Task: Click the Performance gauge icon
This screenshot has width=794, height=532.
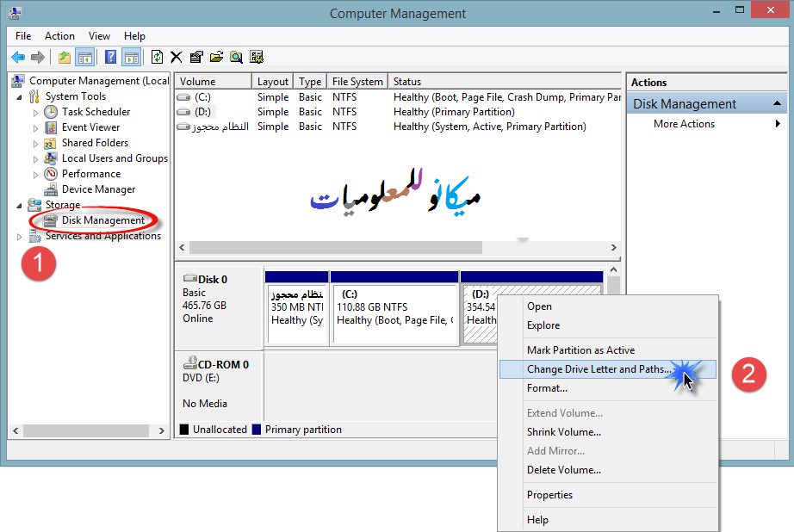Action: tap(51, 174)
